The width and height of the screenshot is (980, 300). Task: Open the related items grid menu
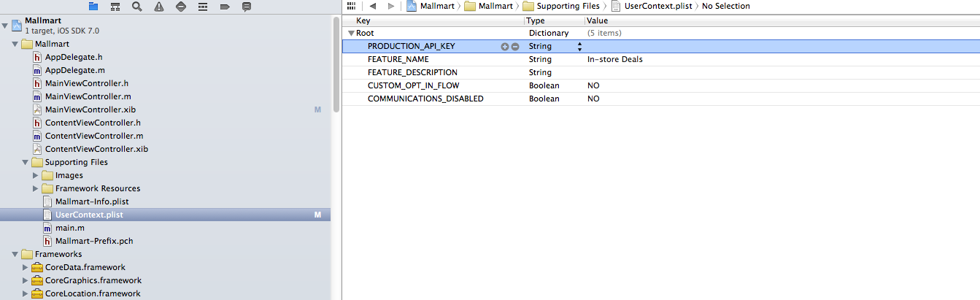(x=351, y=6)
